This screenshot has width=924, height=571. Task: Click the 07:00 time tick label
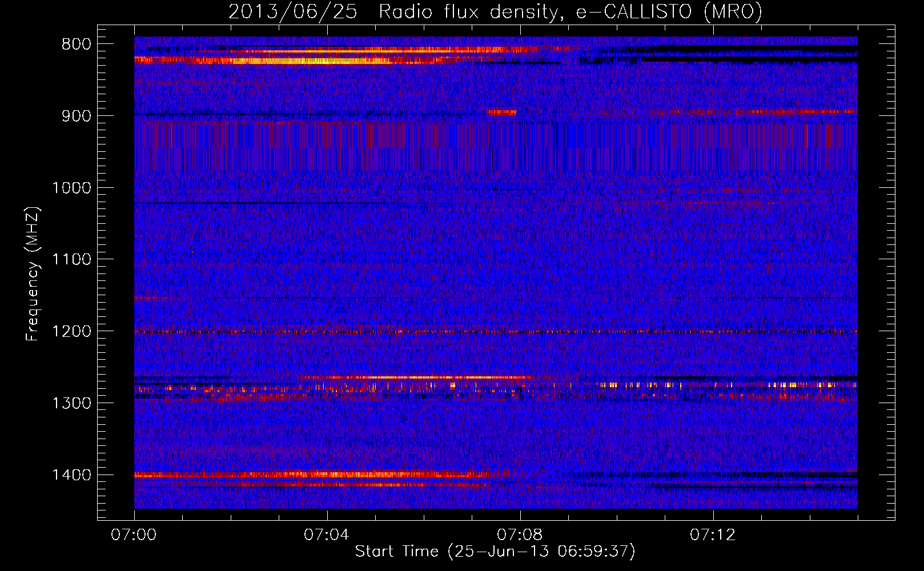[134, 535]
